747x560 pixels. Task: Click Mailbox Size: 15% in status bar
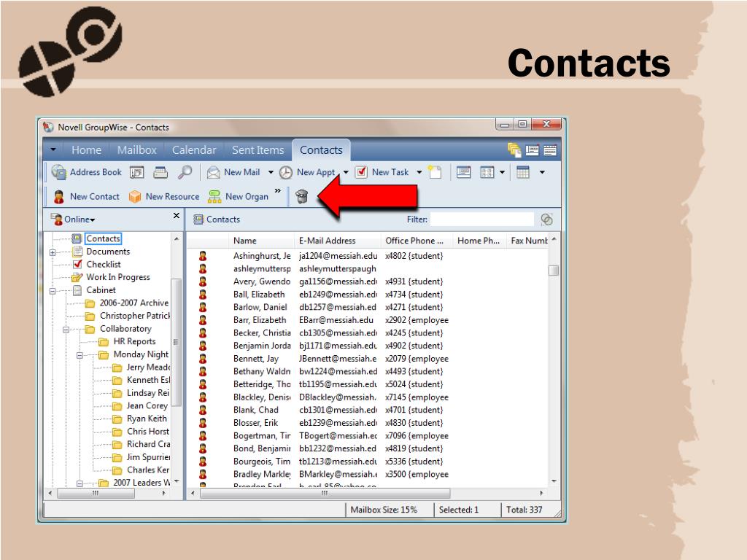coord(384,510)
